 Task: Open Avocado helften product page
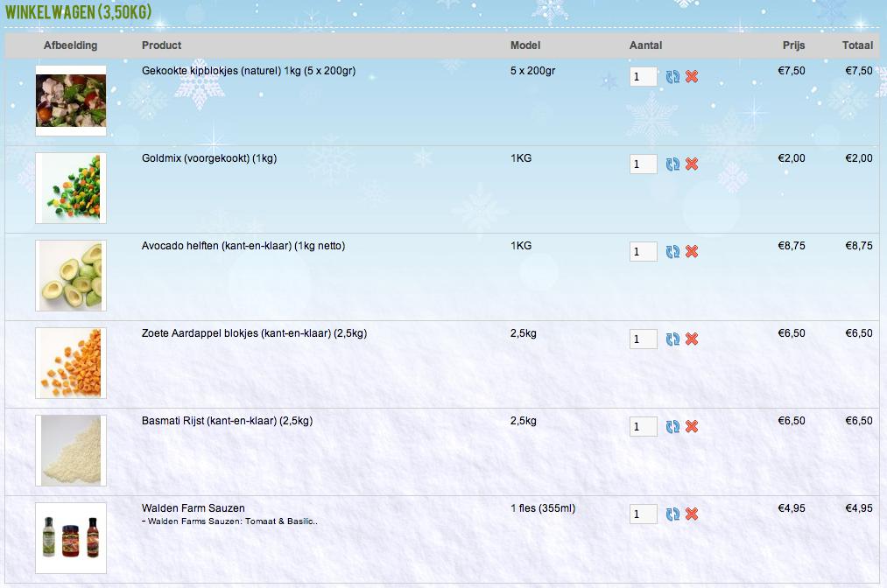243,246
